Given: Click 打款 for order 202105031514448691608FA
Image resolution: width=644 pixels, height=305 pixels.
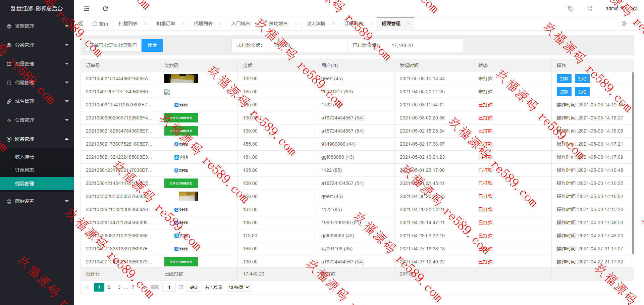Looking at the screenshot, I should pyautogui.click(x=564, y=79).
